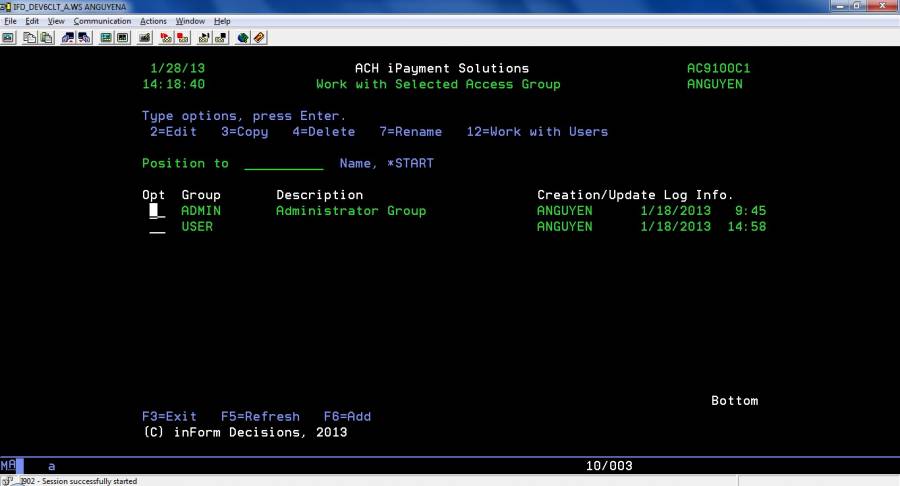Click the Send File to Host icon
The image size is (900, 486).
[68, 38]
